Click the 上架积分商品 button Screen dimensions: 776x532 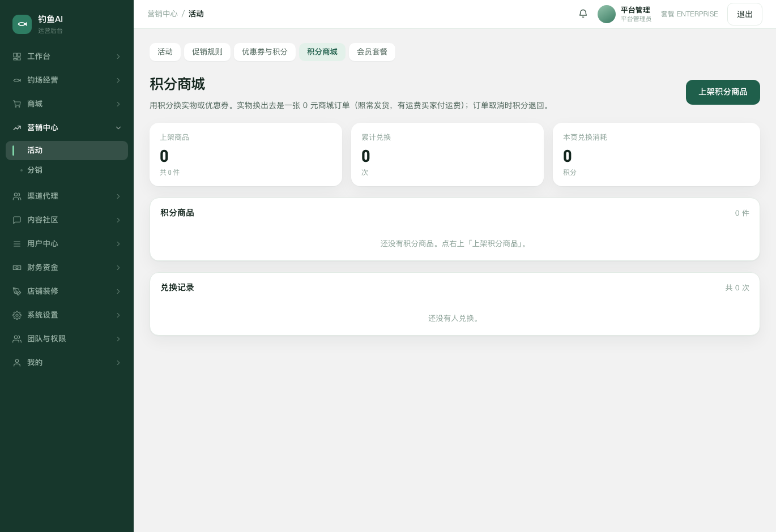click(x=723, y=92)
